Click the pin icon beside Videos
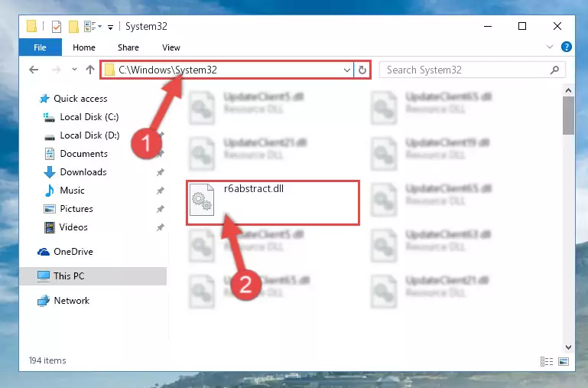 point(160,227)
